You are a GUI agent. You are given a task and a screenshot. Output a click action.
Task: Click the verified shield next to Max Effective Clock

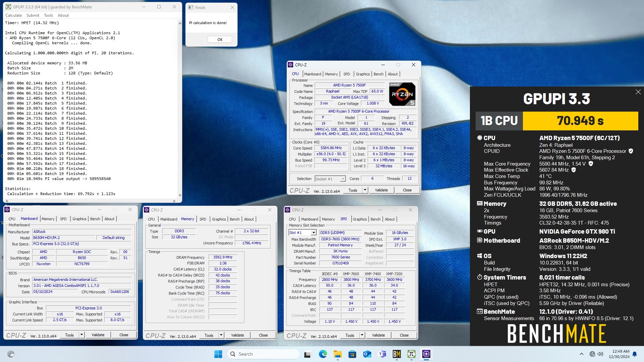click(x=574, y=170)
